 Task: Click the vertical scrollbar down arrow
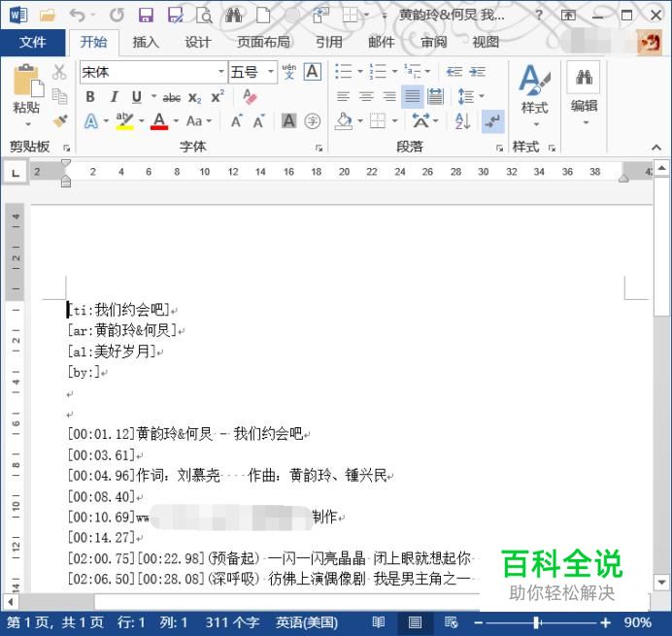click(x=661, y=582)
